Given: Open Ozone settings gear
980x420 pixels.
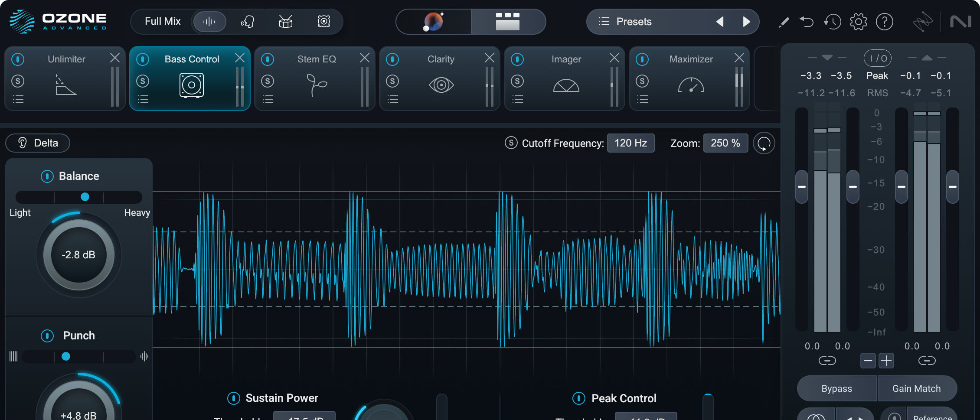Looking at the screenshot, I should point(858,22).
